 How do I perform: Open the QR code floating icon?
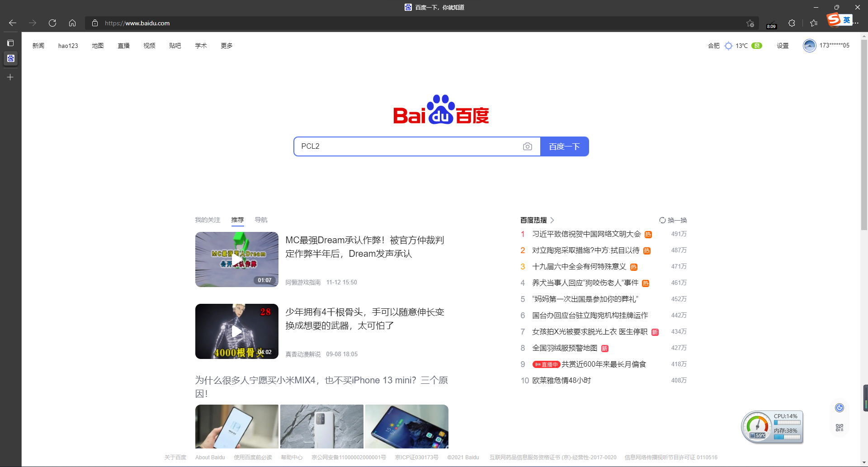pyautogui.click(x=840, y=428)
